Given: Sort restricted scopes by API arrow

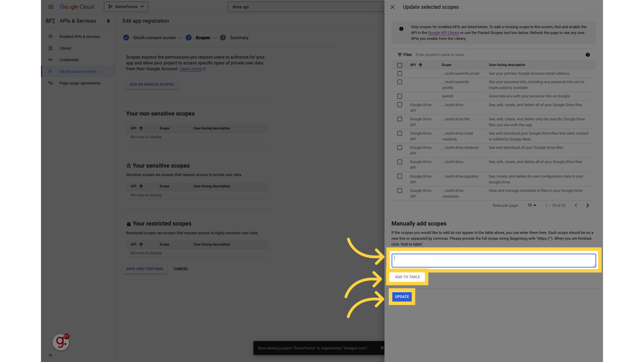Looking at the screenshot, I should click(x=141, y=245).
